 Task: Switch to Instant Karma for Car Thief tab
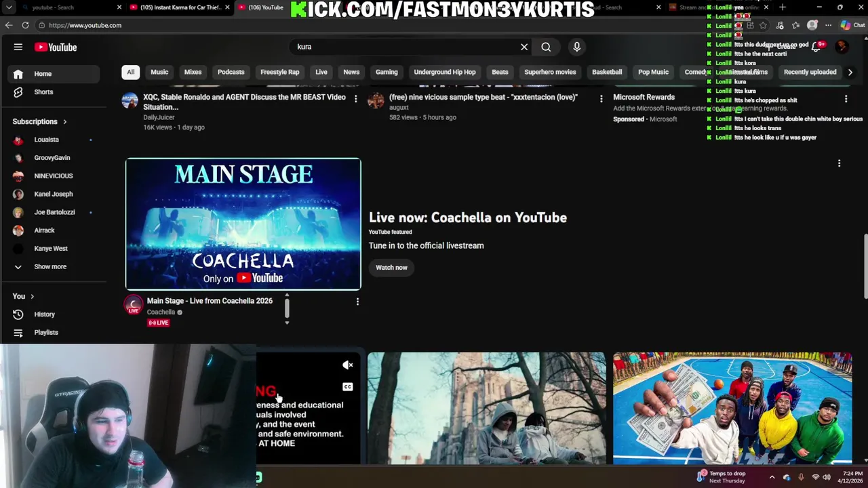click(x=180, y=7)
